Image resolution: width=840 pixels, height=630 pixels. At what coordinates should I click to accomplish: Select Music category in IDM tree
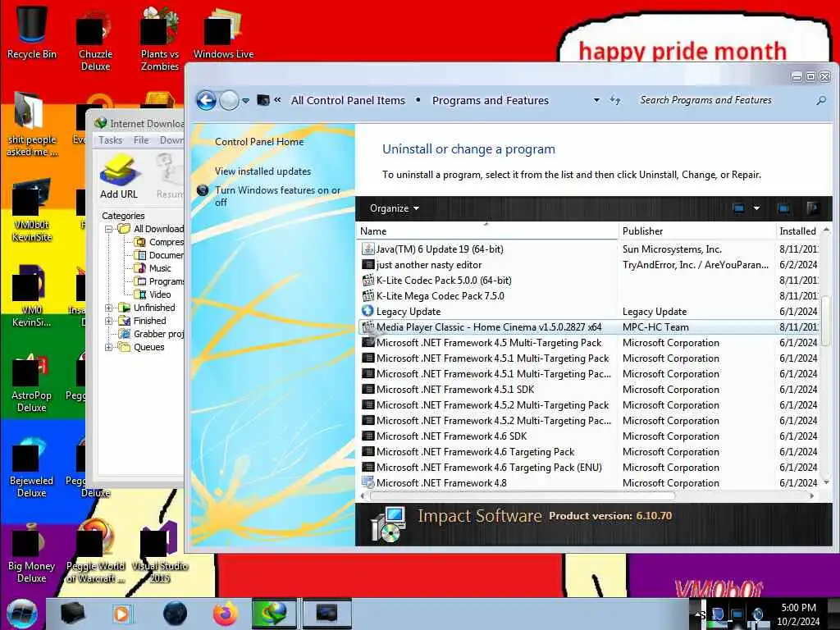click(x=159, y=268)
